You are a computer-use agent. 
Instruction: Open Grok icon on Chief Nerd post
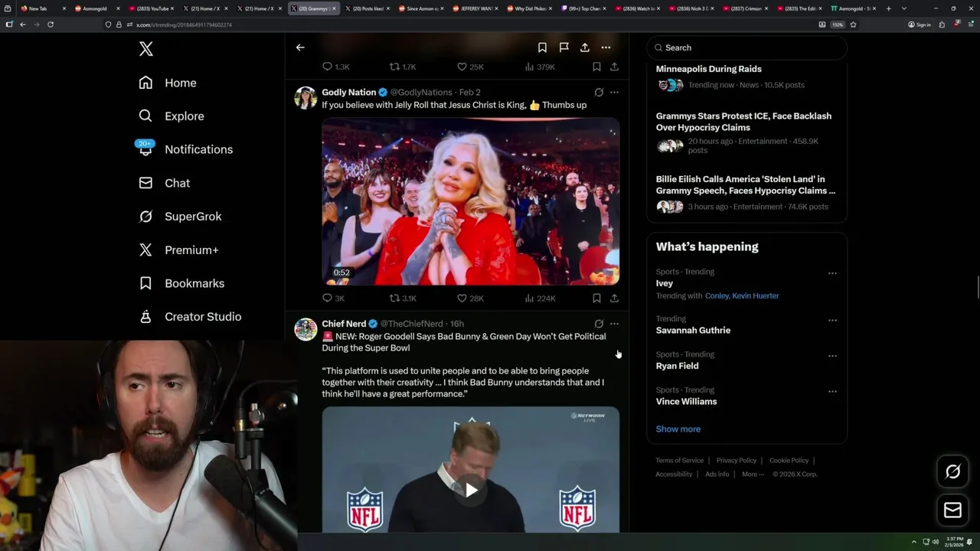pyautogui.click(x=599, y=324)
